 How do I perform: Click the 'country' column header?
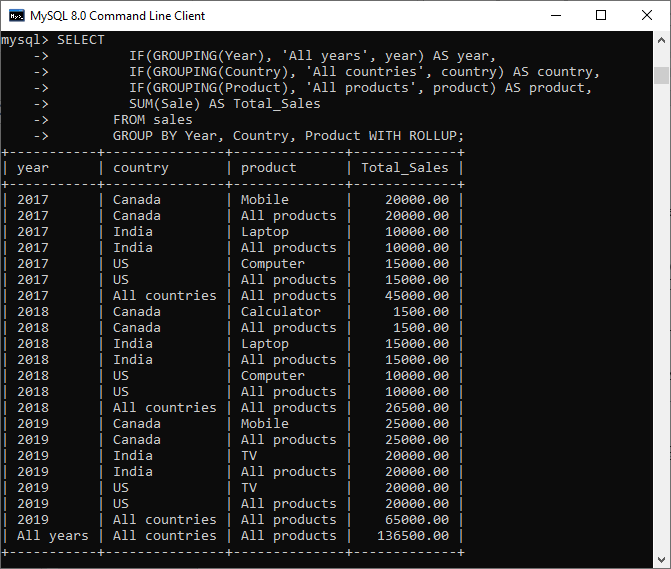(x=141, y=168)
